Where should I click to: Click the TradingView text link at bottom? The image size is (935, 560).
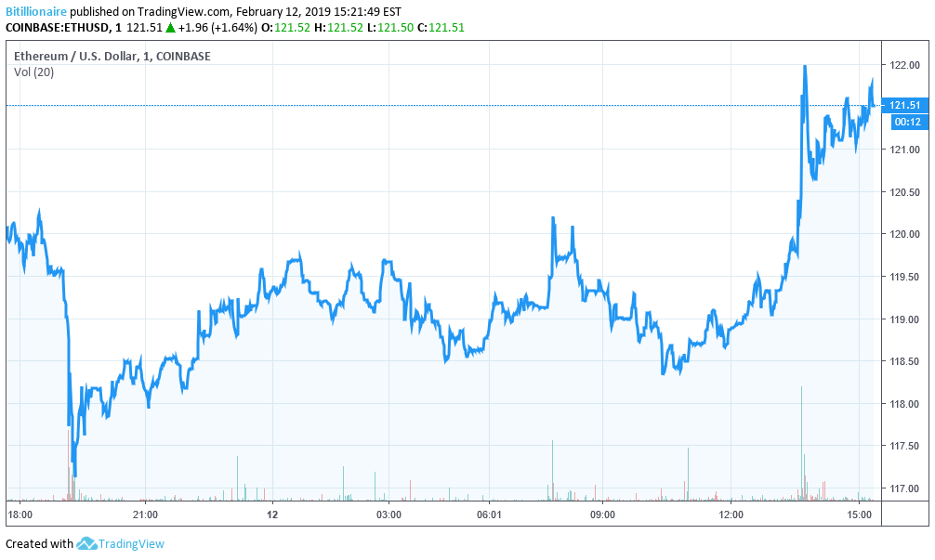click(132, 543)
